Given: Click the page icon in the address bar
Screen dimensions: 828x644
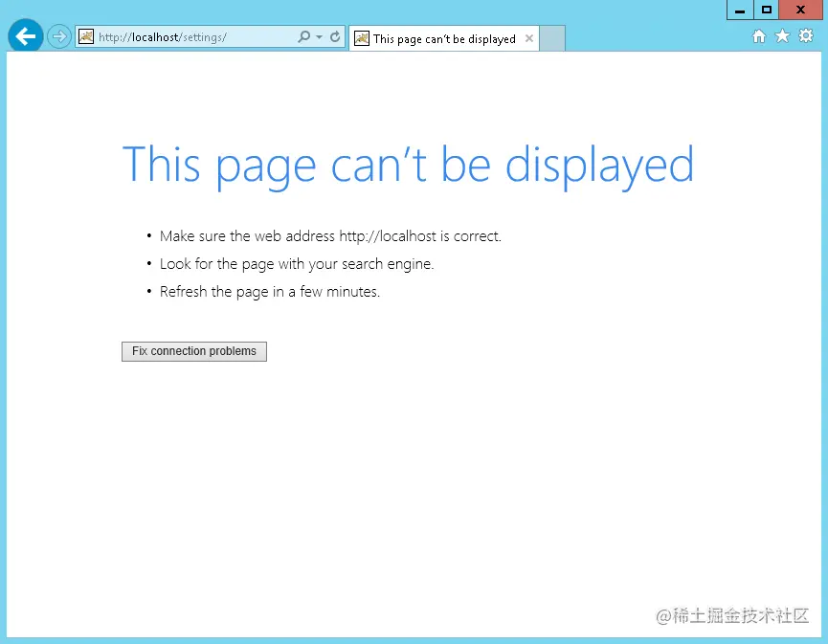Looking at the screenshot, I should click(86, 36).
